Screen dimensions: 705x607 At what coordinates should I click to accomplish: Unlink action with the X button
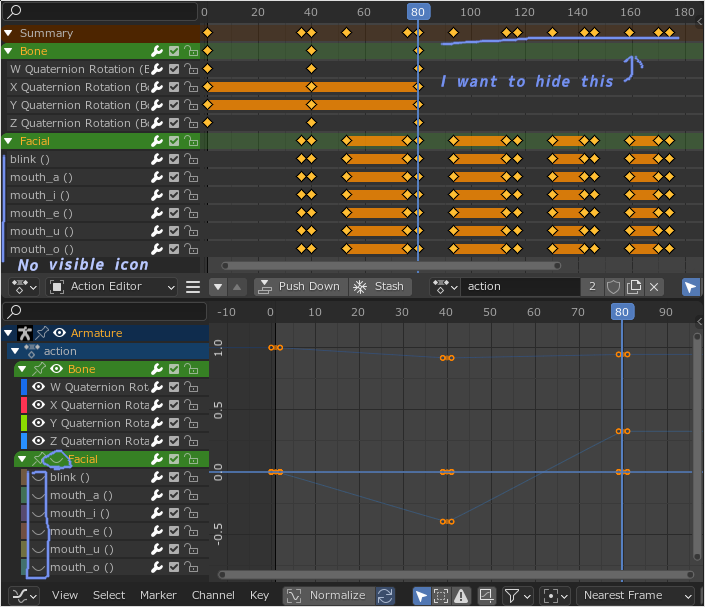(654, 286)
